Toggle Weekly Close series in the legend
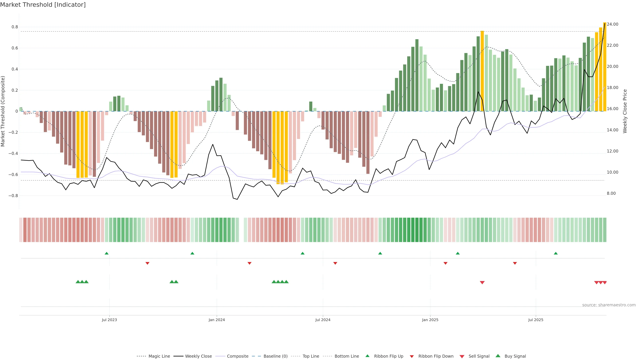The width and height of the screenshot is (644, 362). point(198,356)
